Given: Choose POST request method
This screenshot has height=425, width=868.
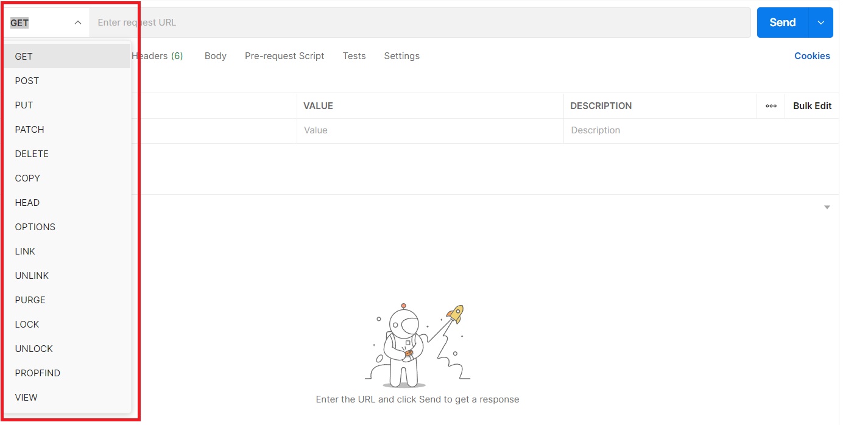Looking at the screenshot, I should pyautogui.click(x=68, y=80).
